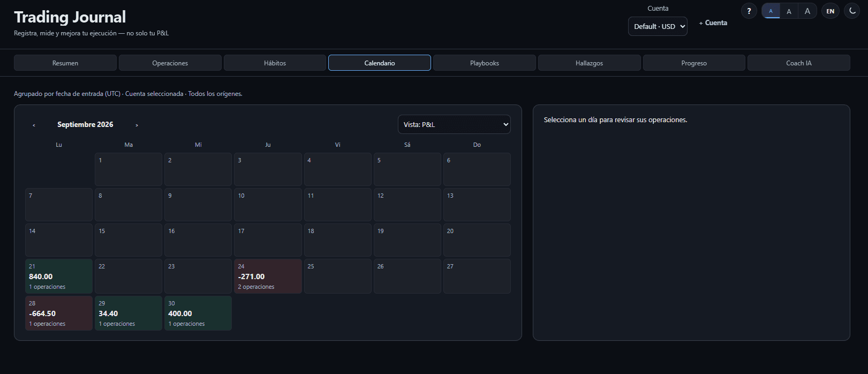Select calendar day 18
Viewport: 868px width, 374px height.
tap(338, 240)
